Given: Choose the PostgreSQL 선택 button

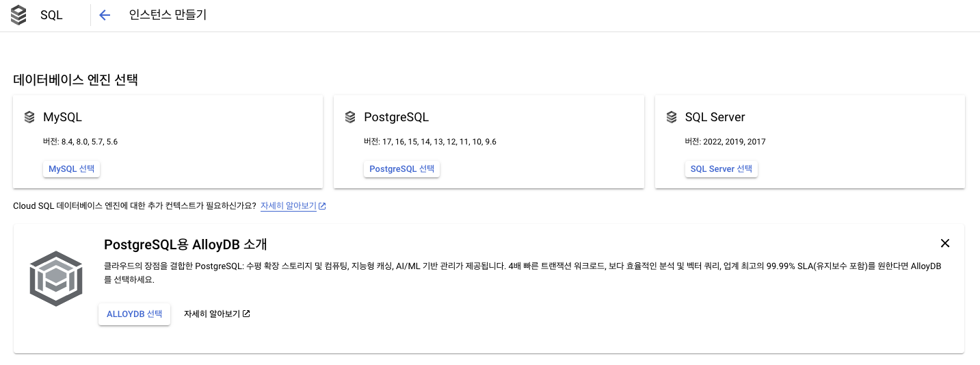Looking at the screenshot, I should point(401,169).
